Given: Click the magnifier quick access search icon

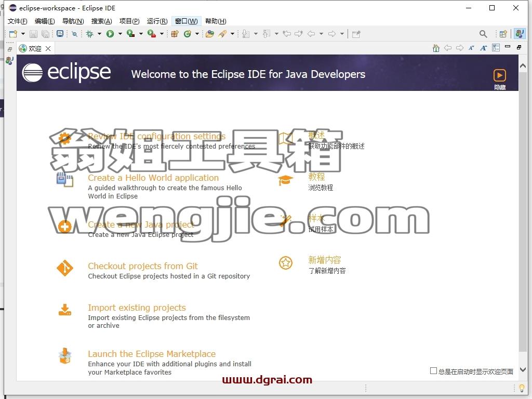Looking at the screenshot, I should tap(483, 34).
